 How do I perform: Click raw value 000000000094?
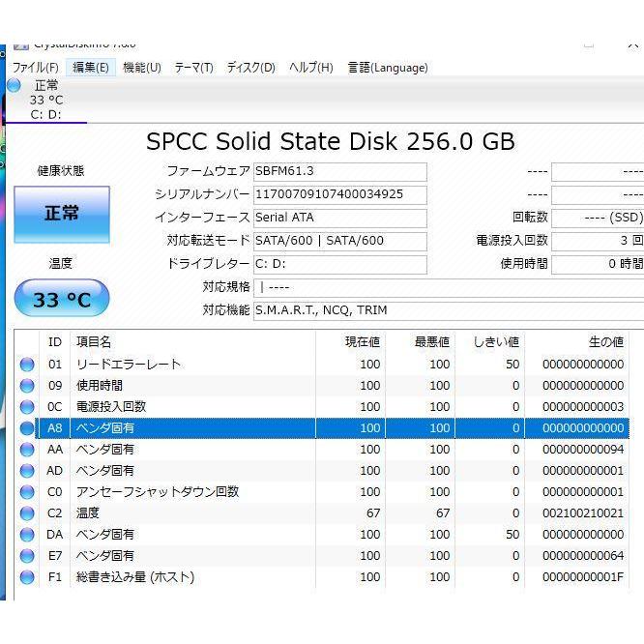pos(583,450)
